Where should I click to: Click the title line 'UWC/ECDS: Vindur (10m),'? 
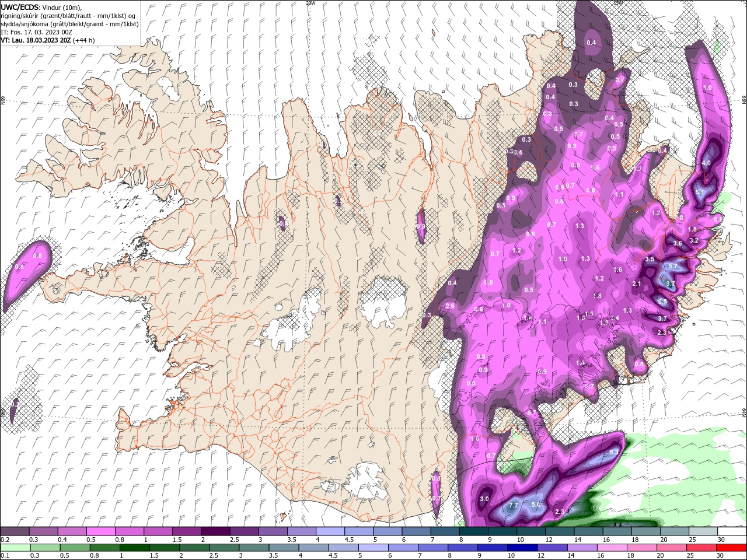41,7
